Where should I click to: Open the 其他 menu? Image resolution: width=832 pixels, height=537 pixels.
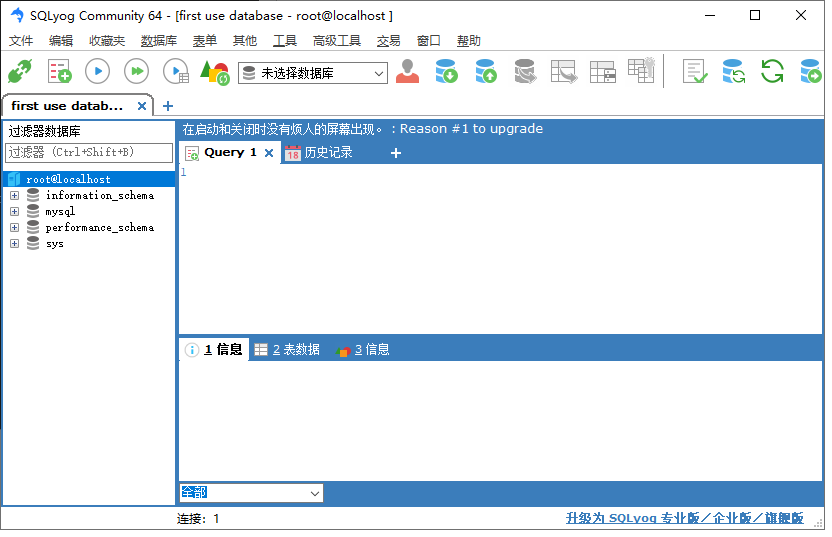tap(245, 41)
